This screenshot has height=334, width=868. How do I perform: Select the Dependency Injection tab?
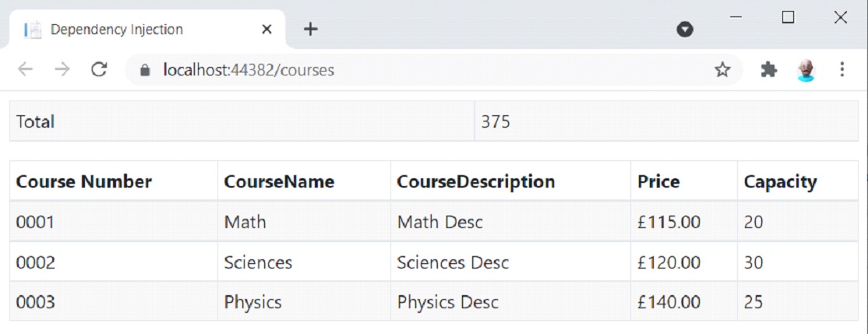coord(117,30)
